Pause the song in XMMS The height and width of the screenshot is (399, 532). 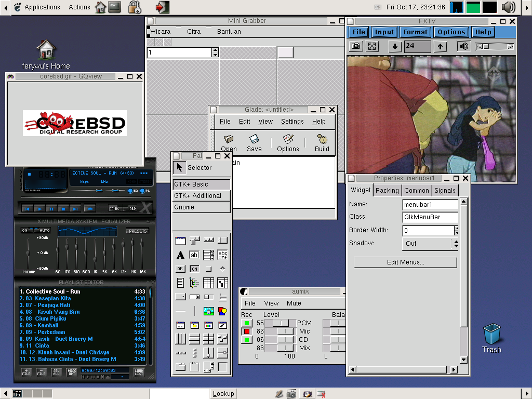pyautogui.click(x=51, y=209)
